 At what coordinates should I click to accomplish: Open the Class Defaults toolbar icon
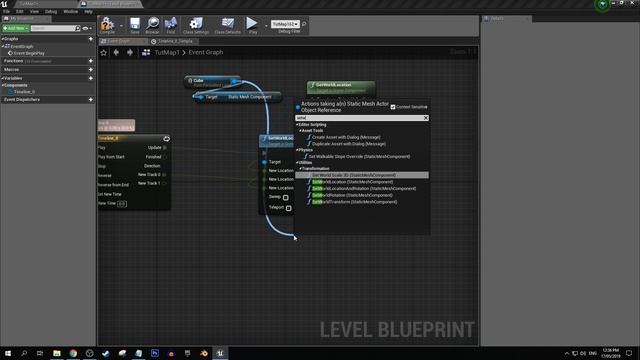(227, 24)
